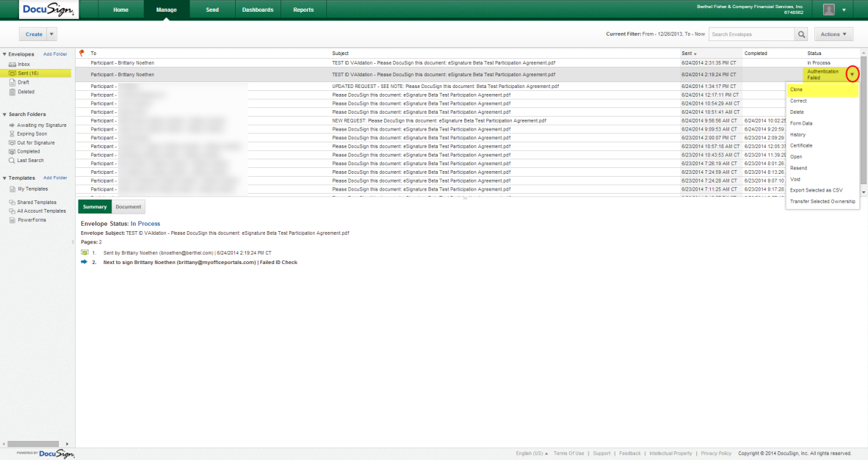868x460 pixels.
Task: Sort by the Sent column header
Action: (x=689, y=54)
